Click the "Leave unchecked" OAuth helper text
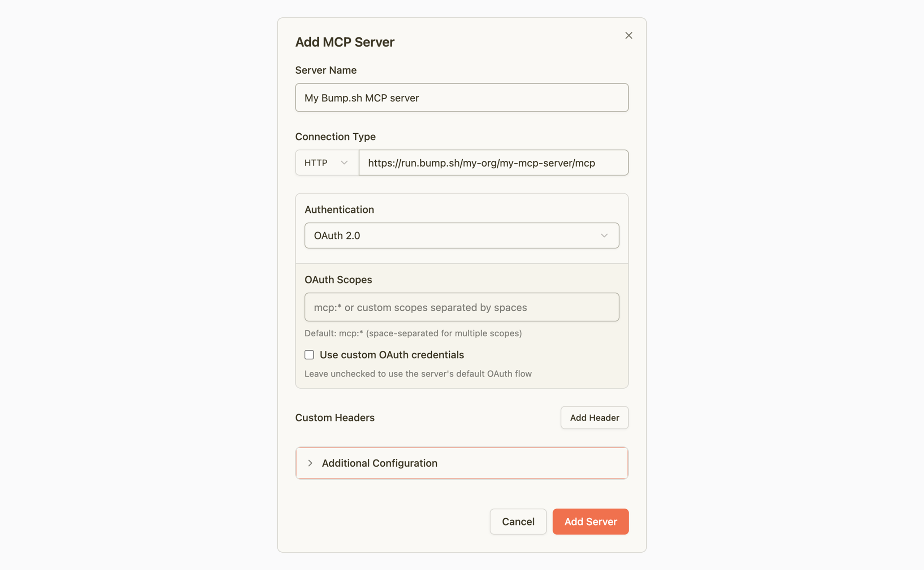This screenshot has width=924, height=570. tap(418, 373)
